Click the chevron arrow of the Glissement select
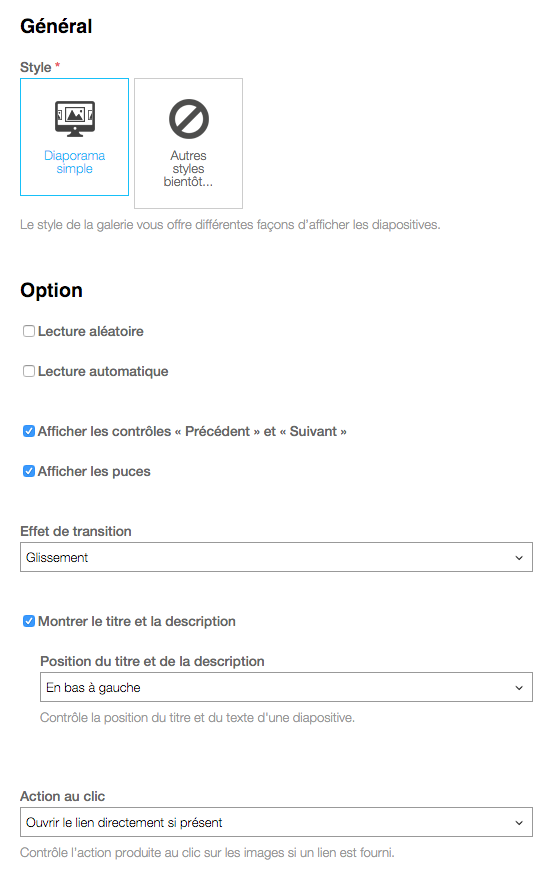552x886 pixels. (519, 558)
